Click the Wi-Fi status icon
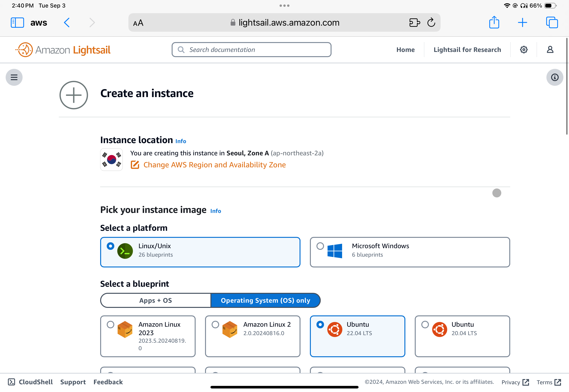Screen dimensions: 569x392 pyautogui.click(x=507, y=6)
